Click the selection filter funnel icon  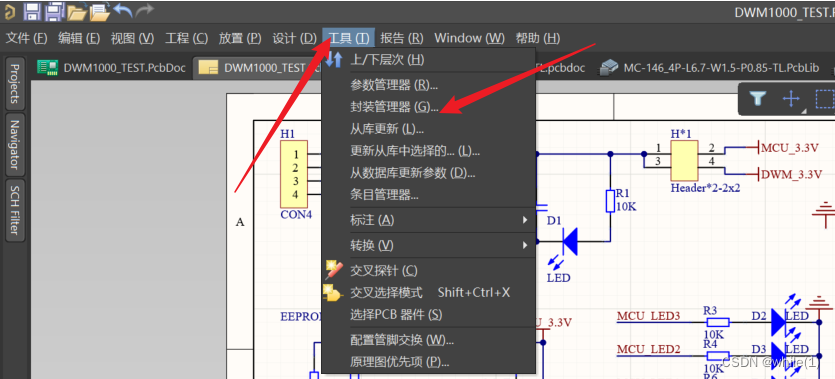(x=758, y=98)
